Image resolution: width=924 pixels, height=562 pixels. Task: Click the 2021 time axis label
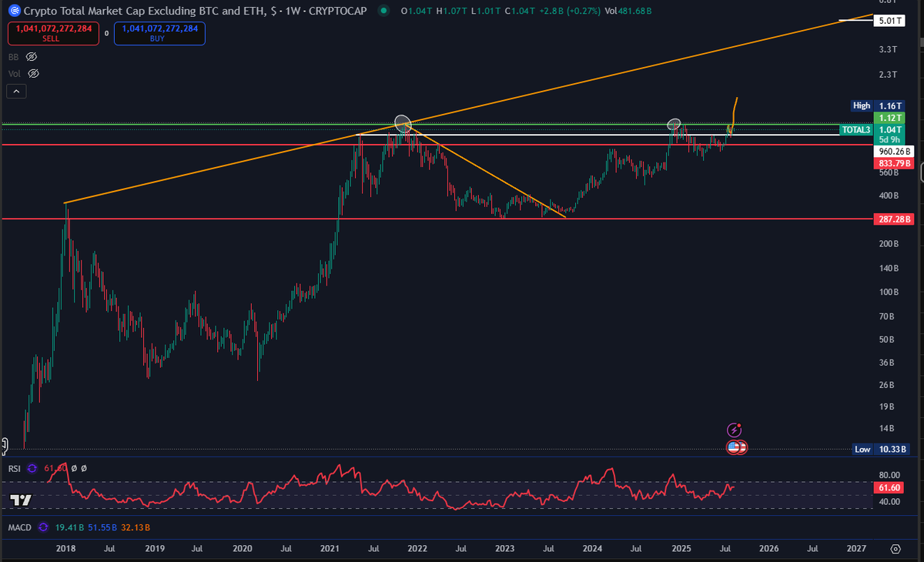coord(330,549)
